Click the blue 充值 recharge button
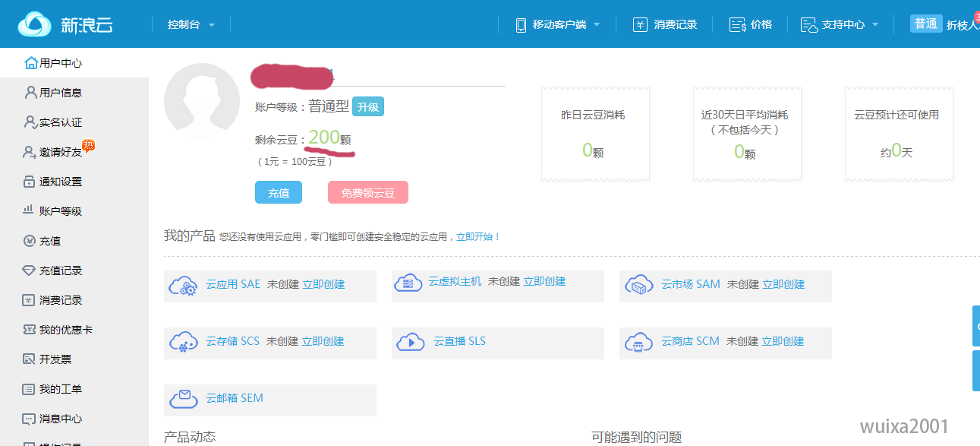The image size is (980, 446). coord(279,193)
